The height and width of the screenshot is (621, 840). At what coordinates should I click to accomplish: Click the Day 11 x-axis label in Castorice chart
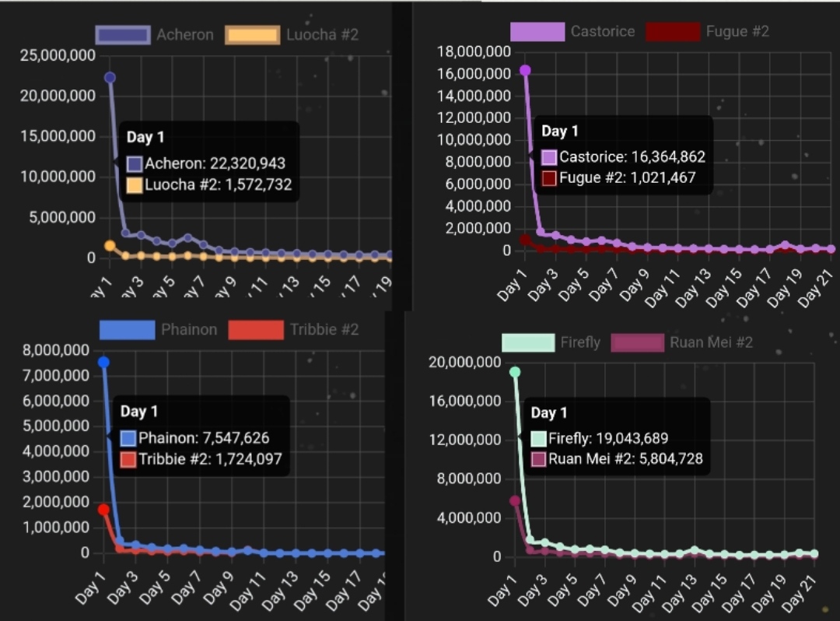click(662, 289)
